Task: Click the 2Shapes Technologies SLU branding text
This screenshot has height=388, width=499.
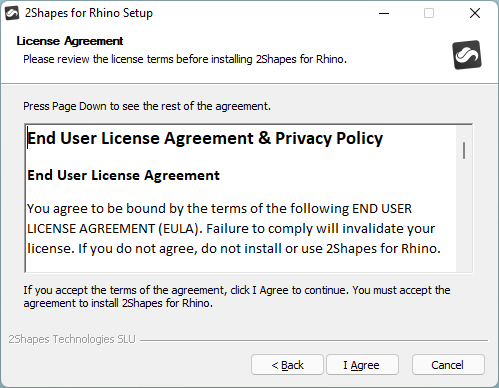Action: click(72, 339)
